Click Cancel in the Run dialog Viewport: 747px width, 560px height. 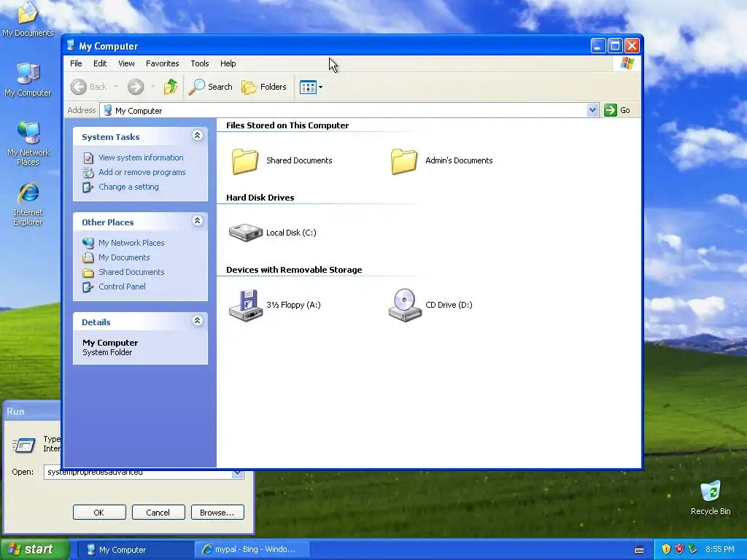[x=158, y=513]
